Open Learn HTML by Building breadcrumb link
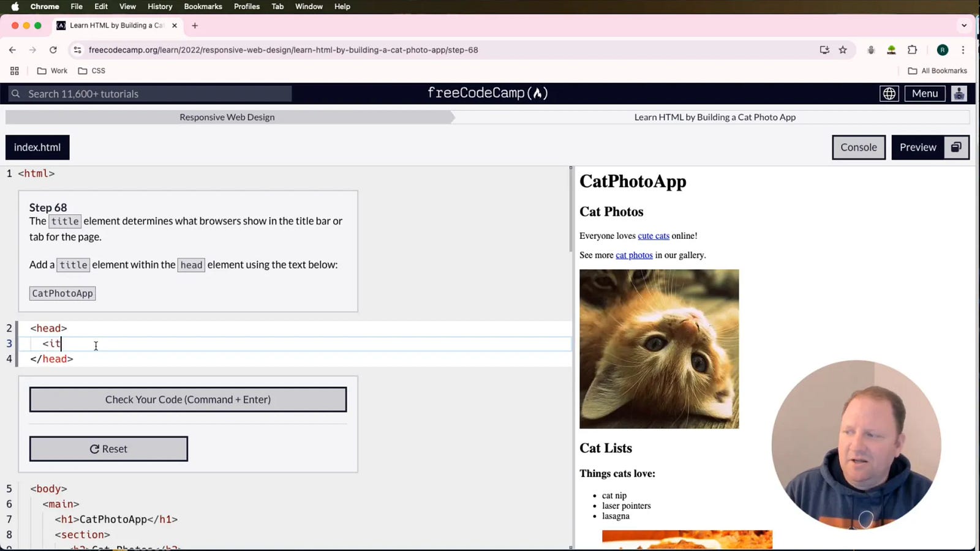Screen dimensions: 980x551 [715, 117]
